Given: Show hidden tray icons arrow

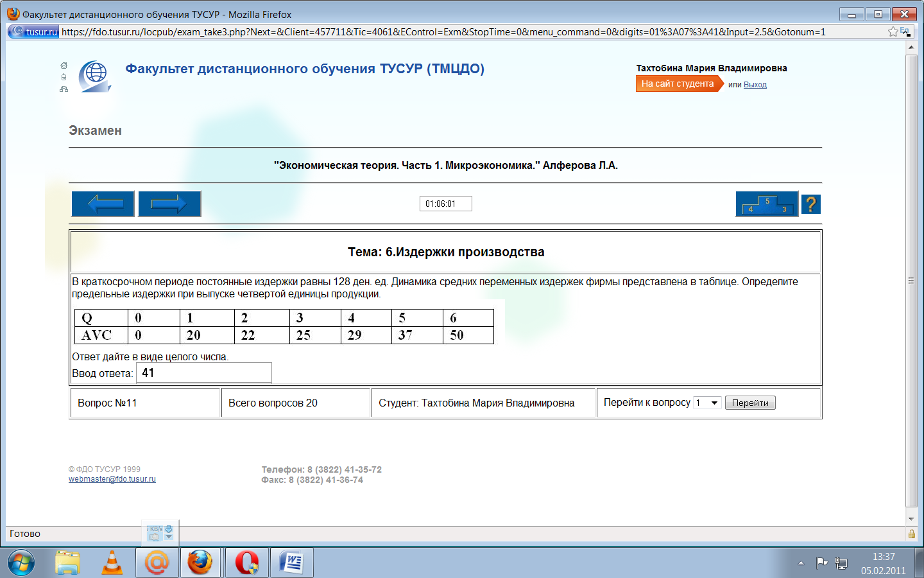Looking at the screenshot, I should point(801,563).
